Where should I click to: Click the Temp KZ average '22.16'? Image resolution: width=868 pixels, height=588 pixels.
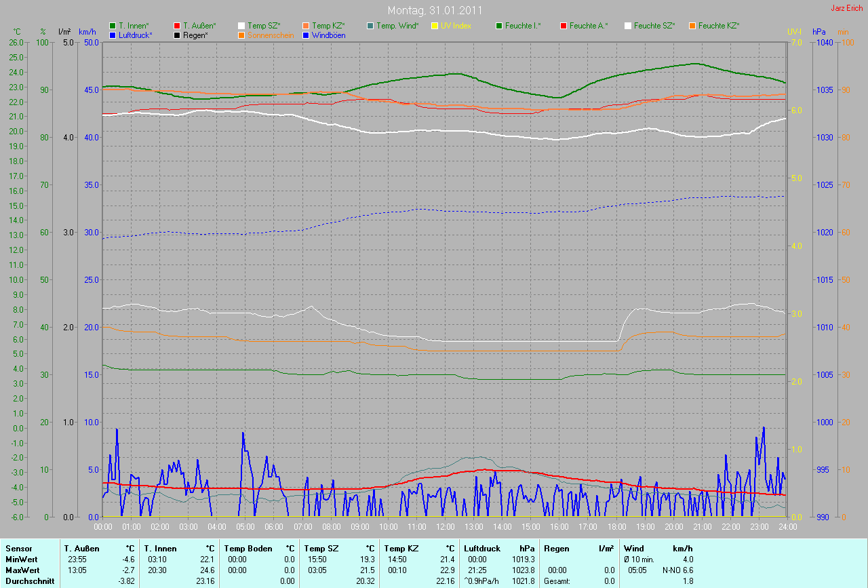(446, 581)
